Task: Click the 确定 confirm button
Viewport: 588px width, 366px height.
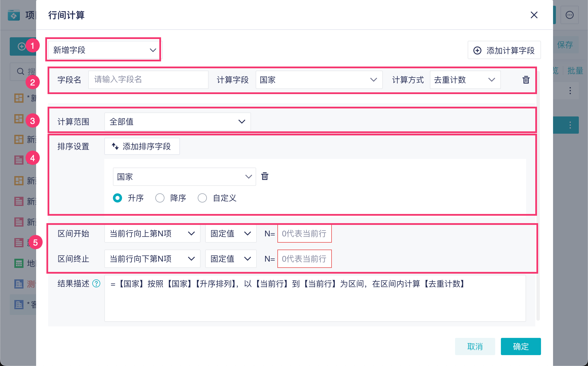Action: (521, 346)
